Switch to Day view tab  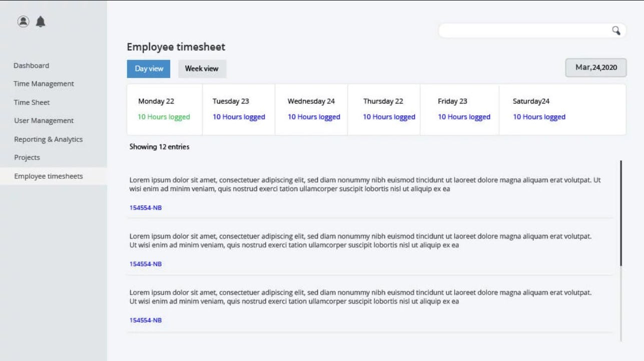coord(149,69)
